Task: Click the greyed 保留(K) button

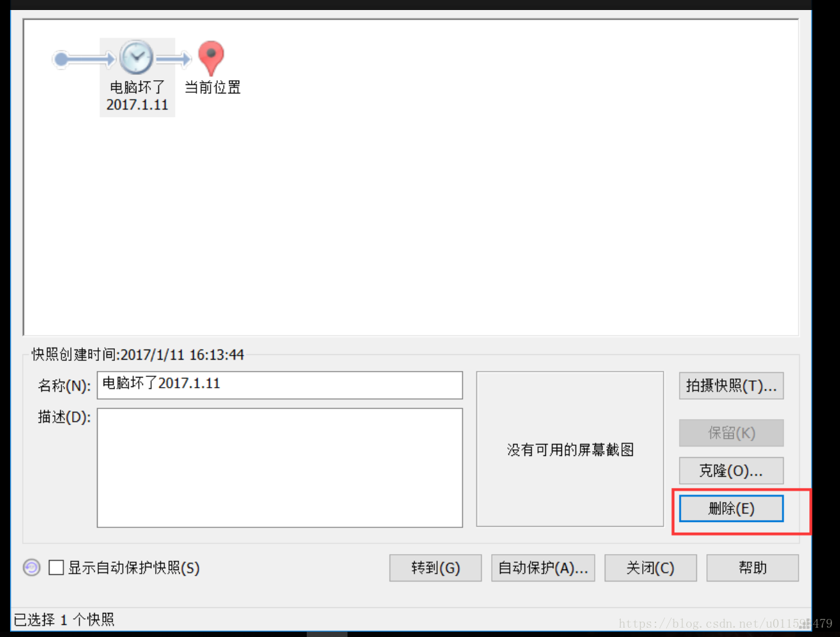Action: coord(731,433)
